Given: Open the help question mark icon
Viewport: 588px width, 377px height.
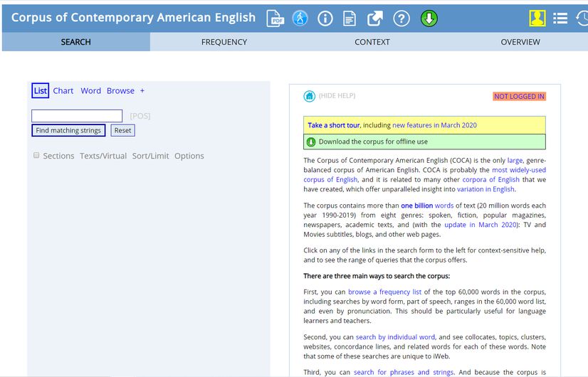Looking at the screenshot, I should (x=401, y=18).
